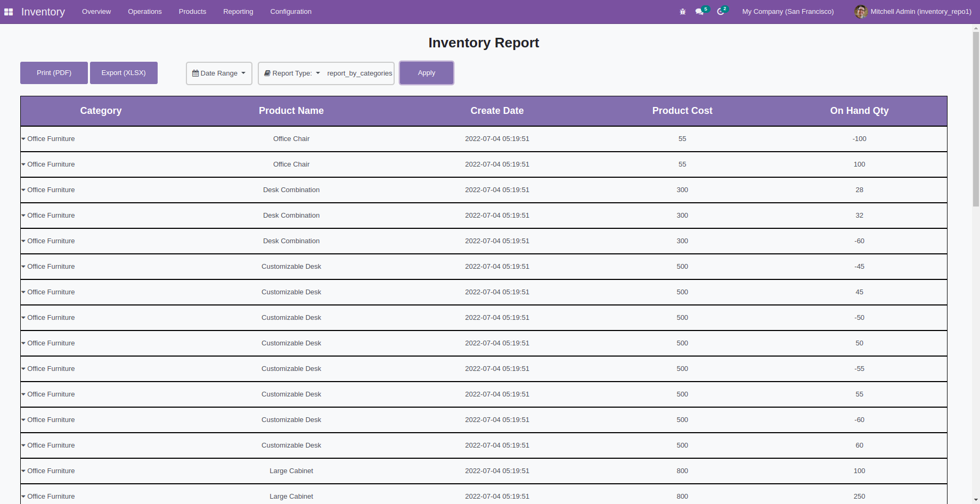Viewport: 980px width, 504px height.
Task: Click the Export (XLSX) button
Action: 124,73
